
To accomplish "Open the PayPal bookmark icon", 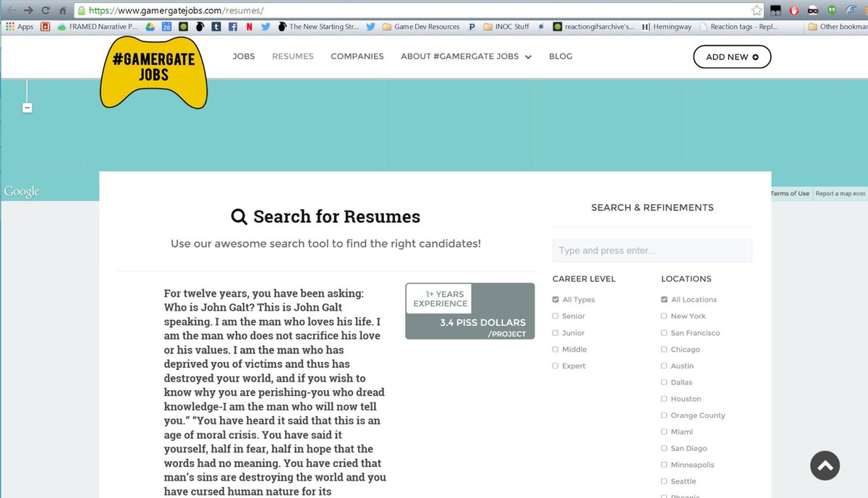I will pos(472,27).
